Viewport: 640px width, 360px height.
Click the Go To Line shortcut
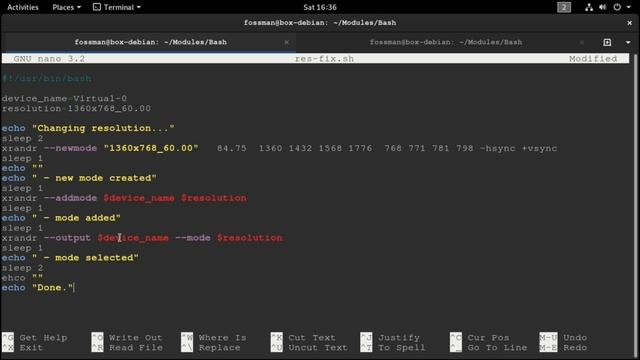pos(489,348)
